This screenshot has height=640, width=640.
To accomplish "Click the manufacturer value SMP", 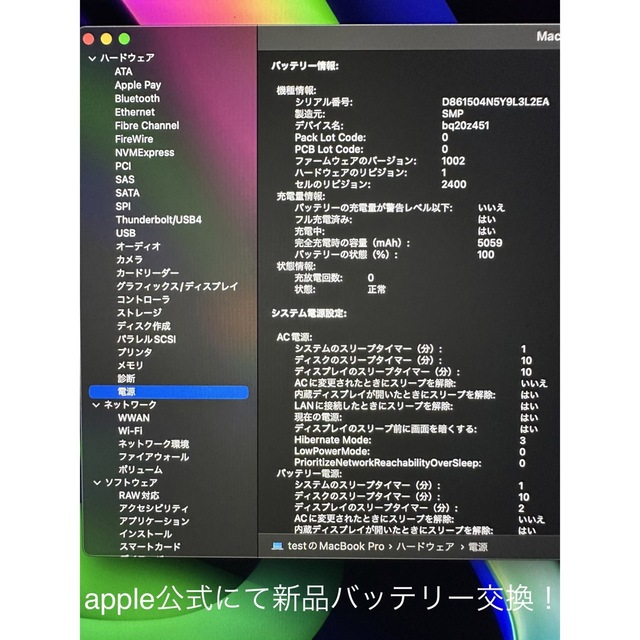I will pos(452,114).
